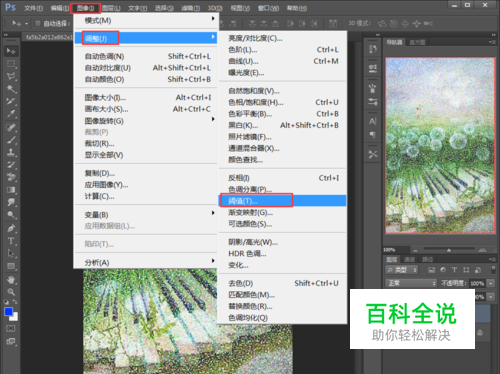Choose 图像大小(I)... menu entry
The image size is (500, 374).
(x=146, y=98)
